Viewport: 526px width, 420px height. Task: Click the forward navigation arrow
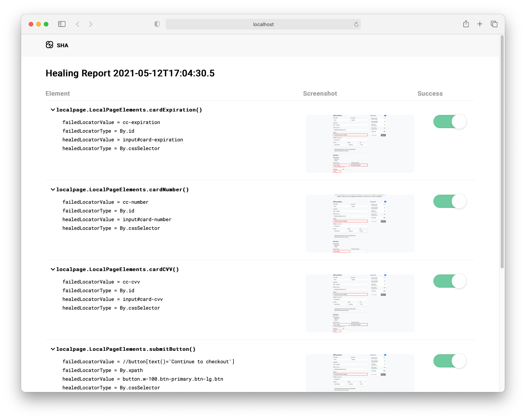pos(91,24)
